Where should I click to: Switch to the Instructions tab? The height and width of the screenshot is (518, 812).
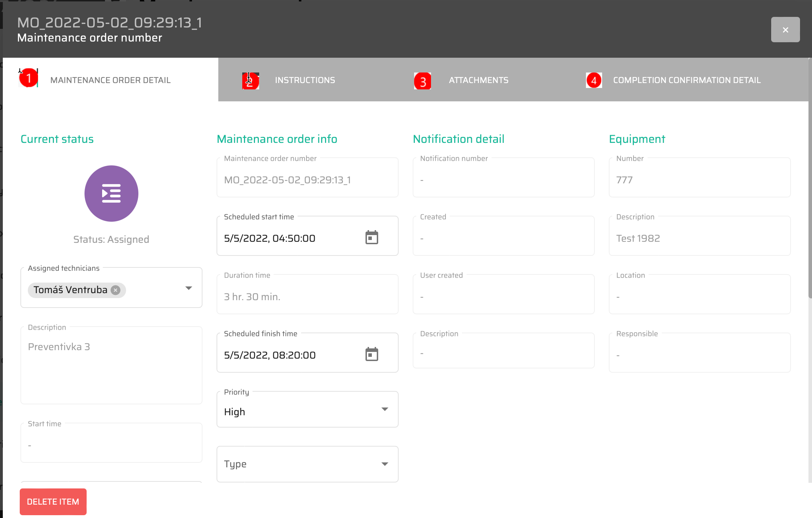click(305, 80)
